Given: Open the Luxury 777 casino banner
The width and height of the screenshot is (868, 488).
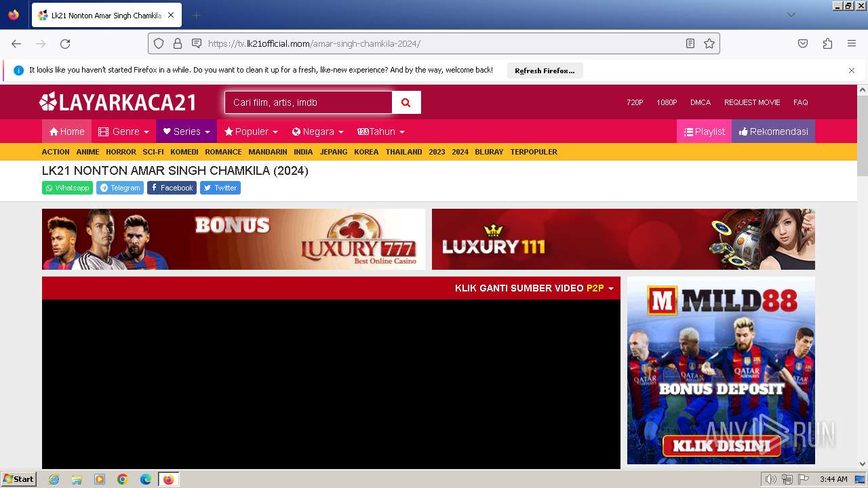Looking at the screenshot, I should click(233, 239).
